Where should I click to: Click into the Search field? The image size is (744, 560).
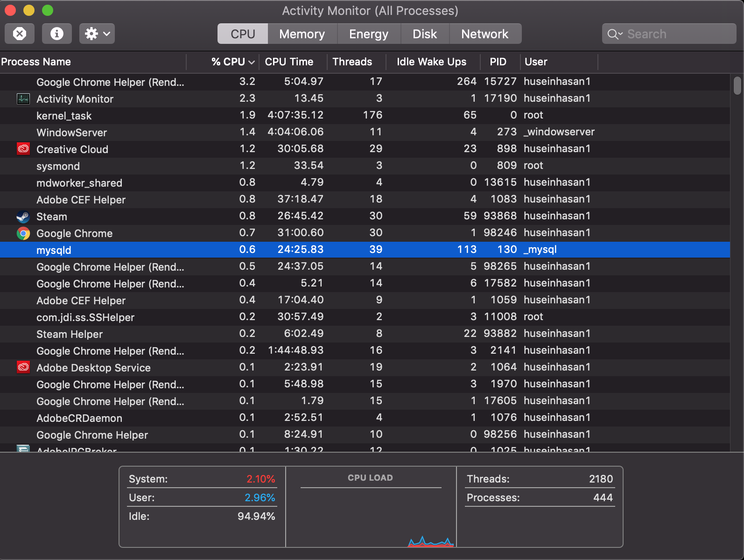[x=669, y=34]
